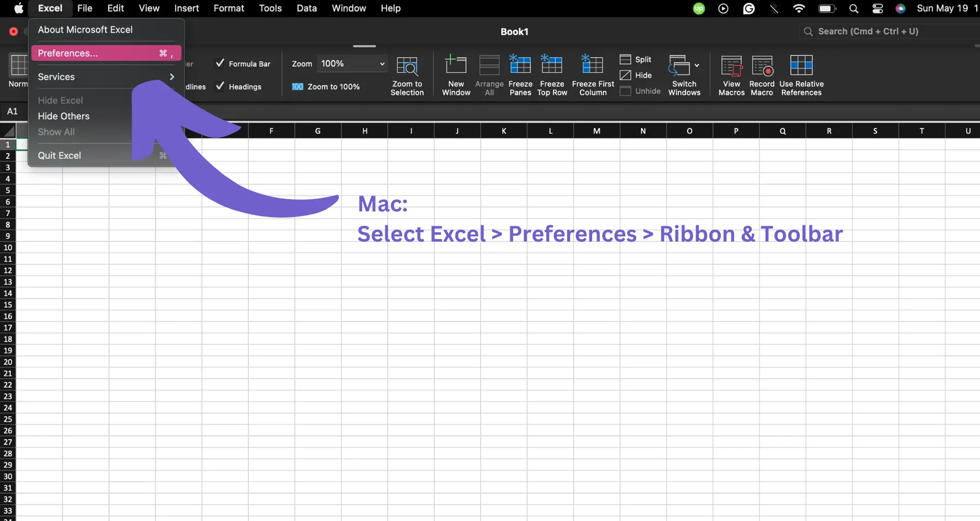The image size is (980, 521).
Task: Select column header M
Action: coord(597,131)
